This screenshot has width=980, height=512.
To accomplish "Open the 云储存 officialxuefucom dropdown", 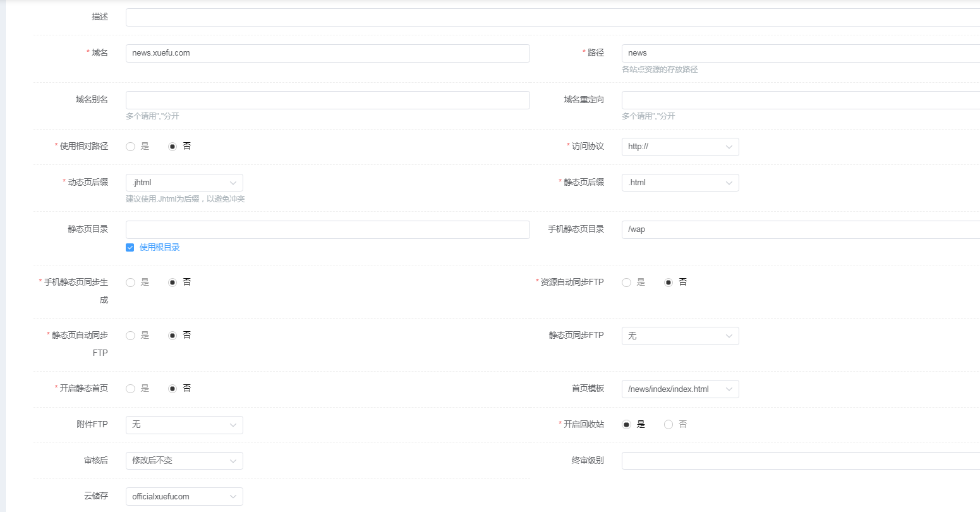I will coord(184,496).
